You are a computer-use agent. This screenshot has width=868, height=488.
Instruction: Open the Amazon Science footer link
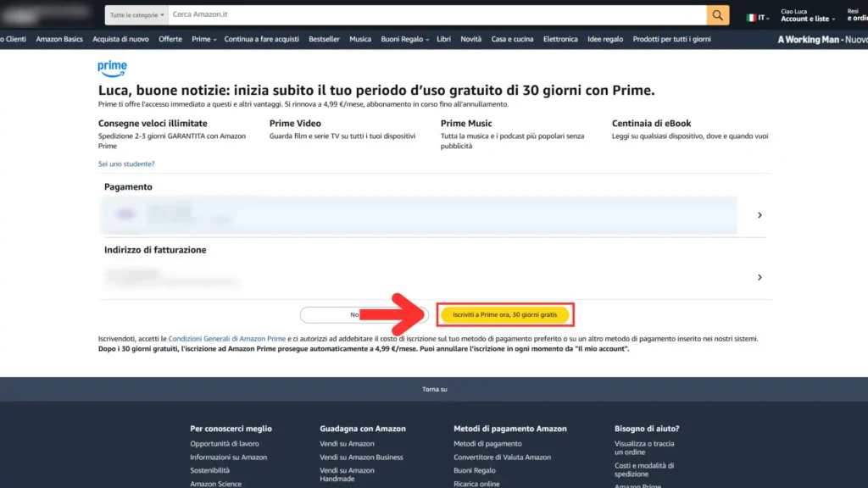pos(215,484)
